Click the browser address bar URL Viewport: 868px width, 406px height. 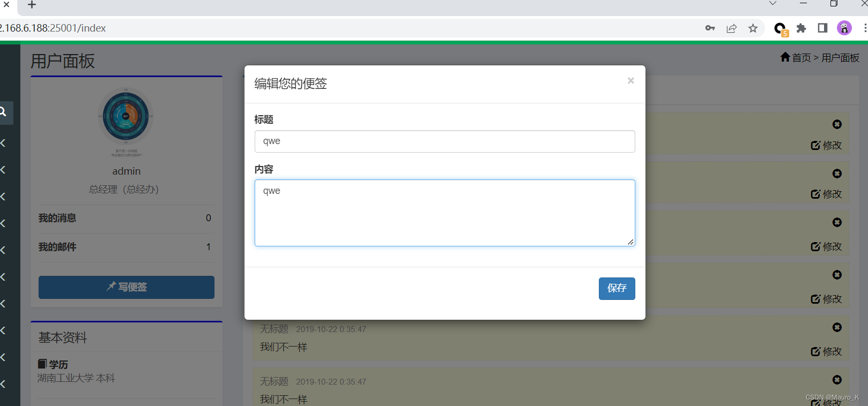pos(54,28)
